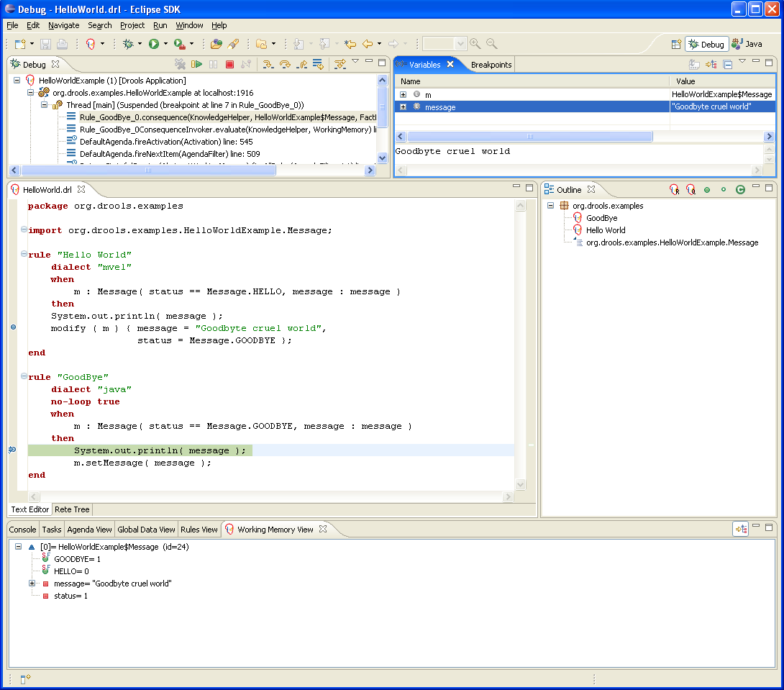The image size is (784, 690).
Task: Toggle the queries filter icon in Outline
Action: coord(690,190)
